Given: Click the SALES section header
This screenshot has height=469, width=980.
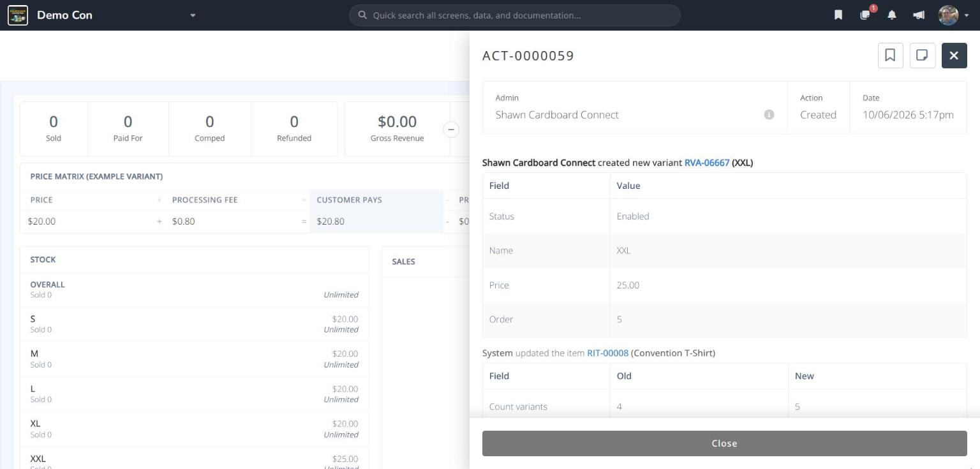Looking at the screenshot, I should [403, 262].
